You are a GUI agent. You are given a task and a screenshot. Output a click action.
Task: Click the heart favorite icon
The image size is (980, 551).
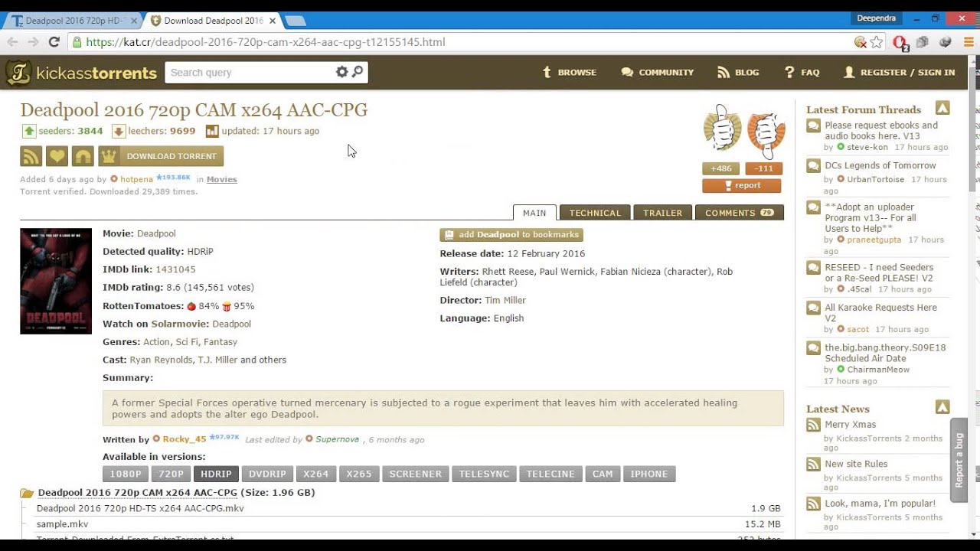click(57, 156)
